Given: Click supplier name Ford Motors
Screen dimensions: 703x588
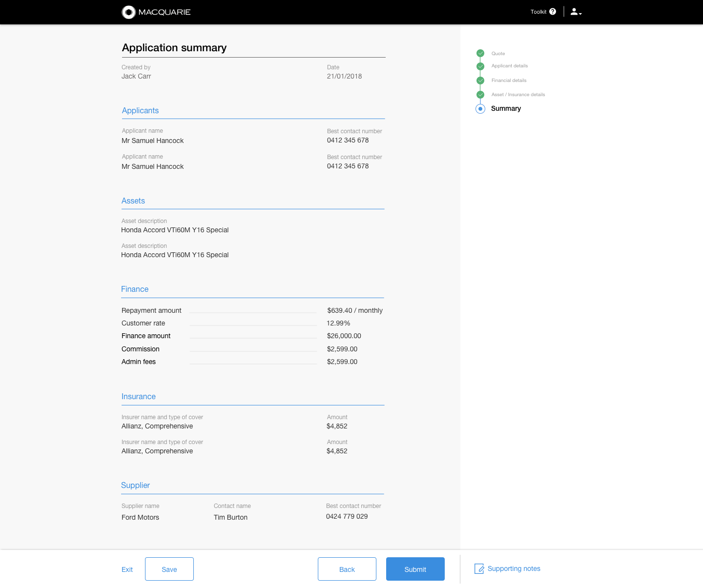Looking at the screenshot, I should click(140, 517).
